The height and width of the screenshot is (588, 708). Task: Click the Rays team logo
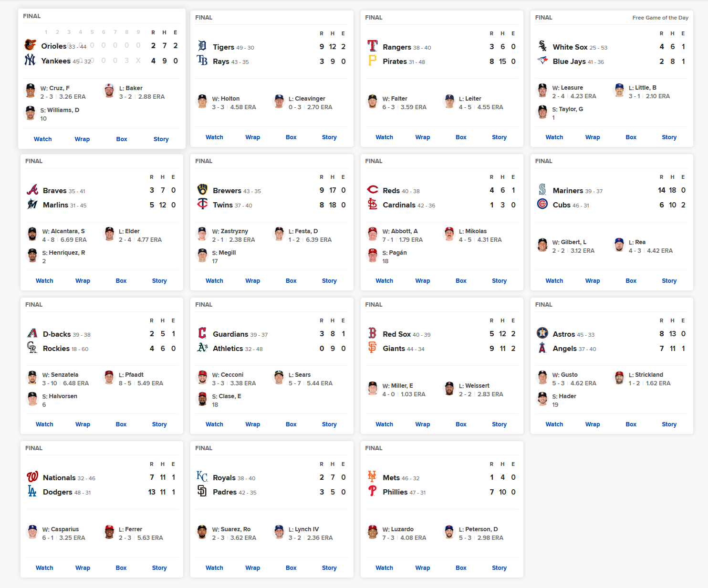coord(202,60)
